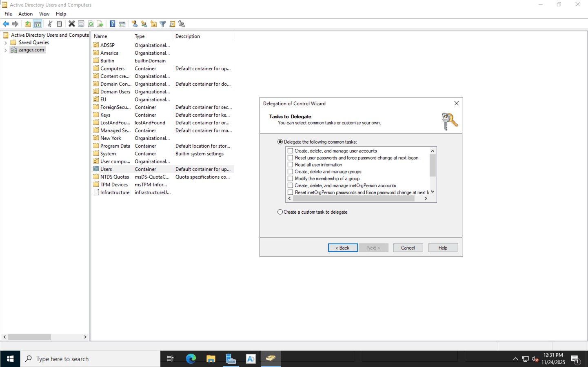
Task: Select Delegate the following common tasks radio
Action: [x=280, y=142]
